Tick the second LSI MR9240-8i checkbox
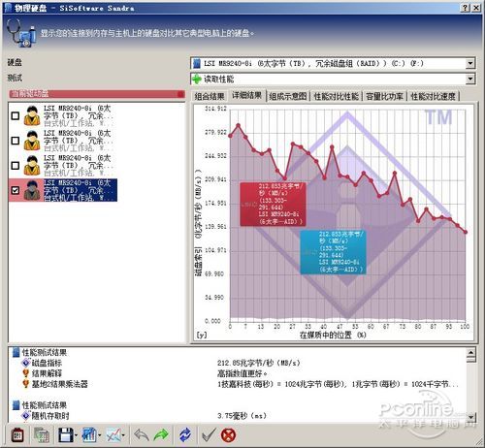This screenshot has width=485, height=448. pyautogui.click(x=16, y=141)
